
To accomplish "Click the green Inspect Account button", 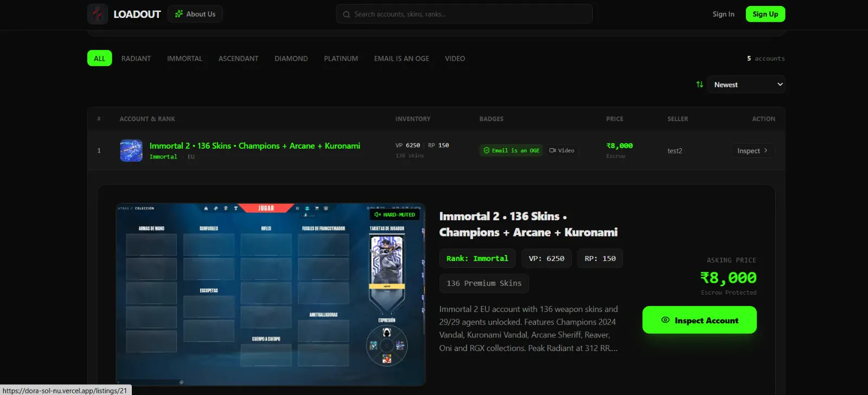I will click(x=699, y=320).
